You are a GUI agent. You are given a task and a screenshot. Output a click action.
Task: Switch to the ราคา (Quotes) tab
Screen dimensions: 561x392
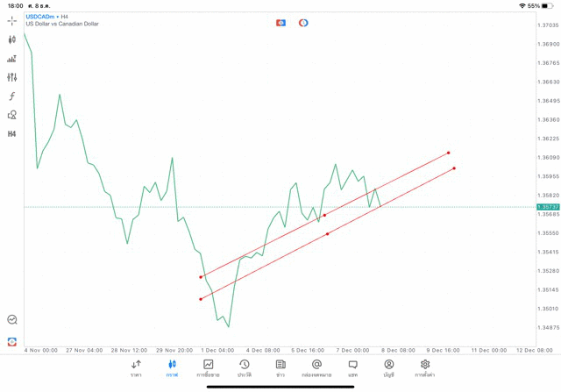(x=136, y=368)
